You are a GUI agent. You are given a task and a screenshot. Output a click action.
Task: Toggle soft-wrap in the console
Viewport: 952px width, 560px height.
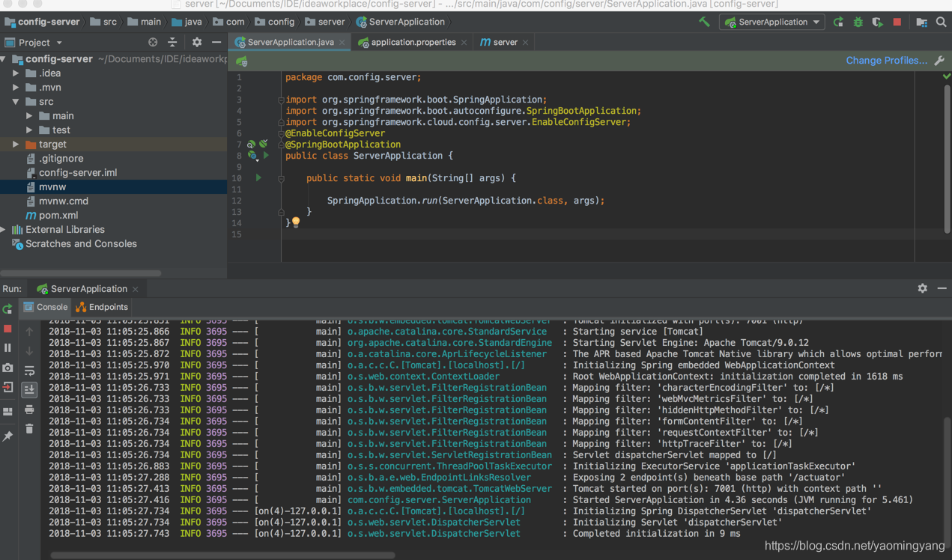click(29, 371)
